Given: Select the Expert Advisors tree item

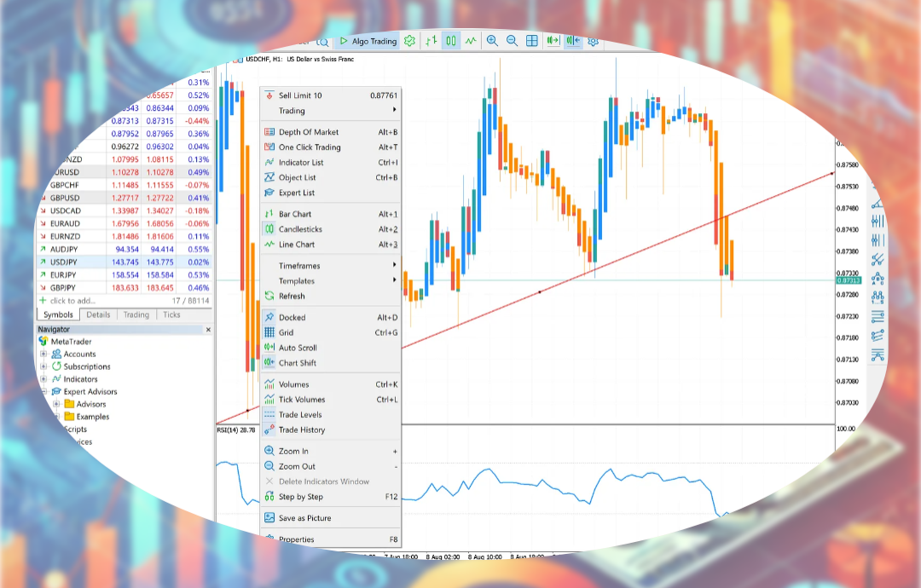Looking at the screenshot, I should pyautogui.click(x=90, y=392).
